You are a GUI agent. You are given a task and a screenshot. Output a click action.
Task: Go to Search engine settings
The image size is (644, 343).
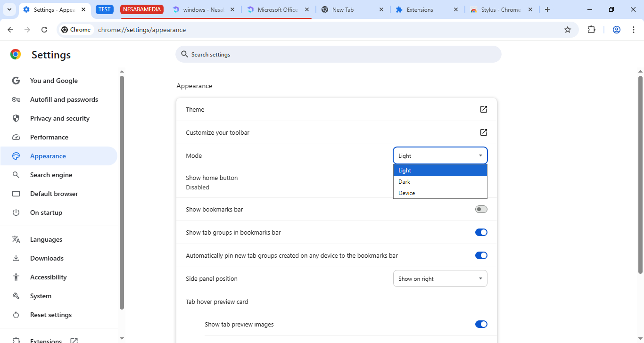point(51,175)
